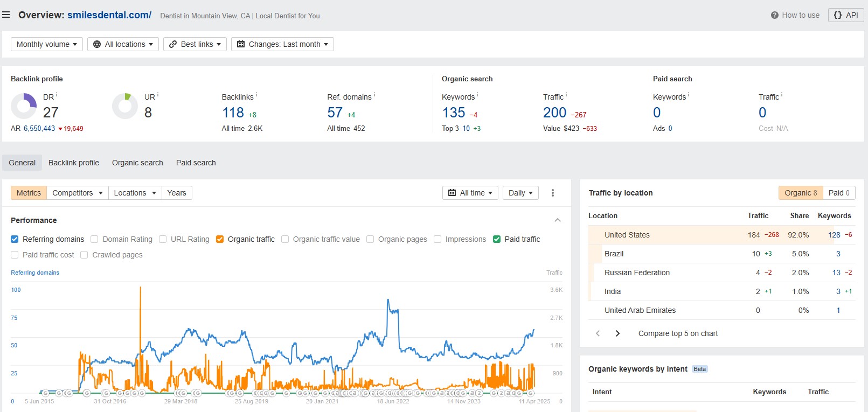Click the Beta badge by keywords intent
Screen dimensions: 868x412
click(700, 369)
